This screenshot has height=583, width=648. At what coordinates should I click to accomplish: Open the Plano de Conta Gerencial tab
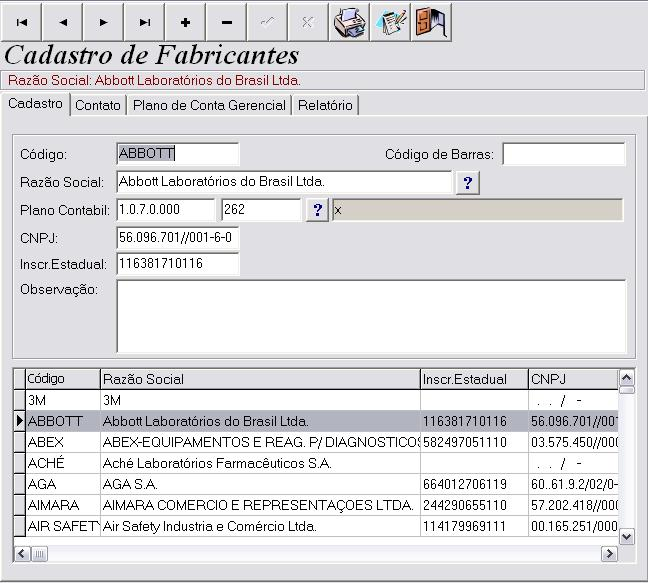coord(209,105)
